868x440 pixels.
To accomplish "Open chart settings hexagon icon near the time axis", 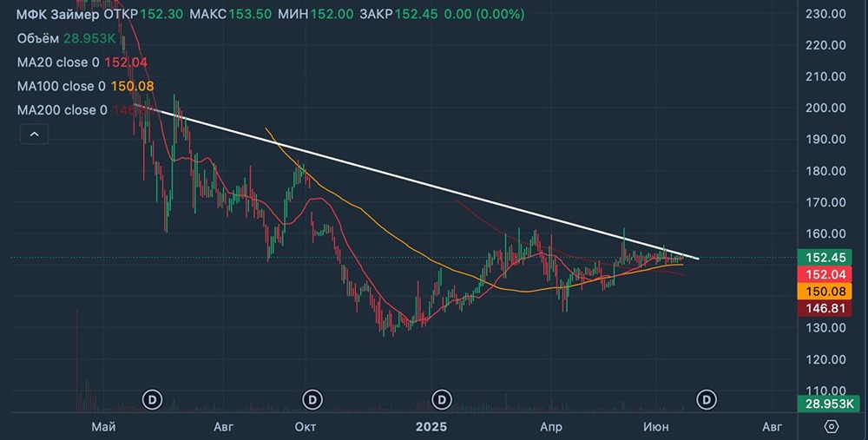I will (x=832, y=427).
